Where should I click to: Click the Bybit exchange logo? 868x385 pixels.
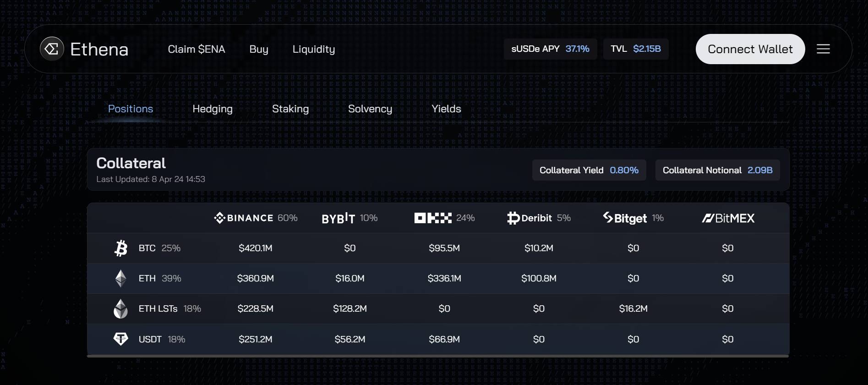(338, 218)
